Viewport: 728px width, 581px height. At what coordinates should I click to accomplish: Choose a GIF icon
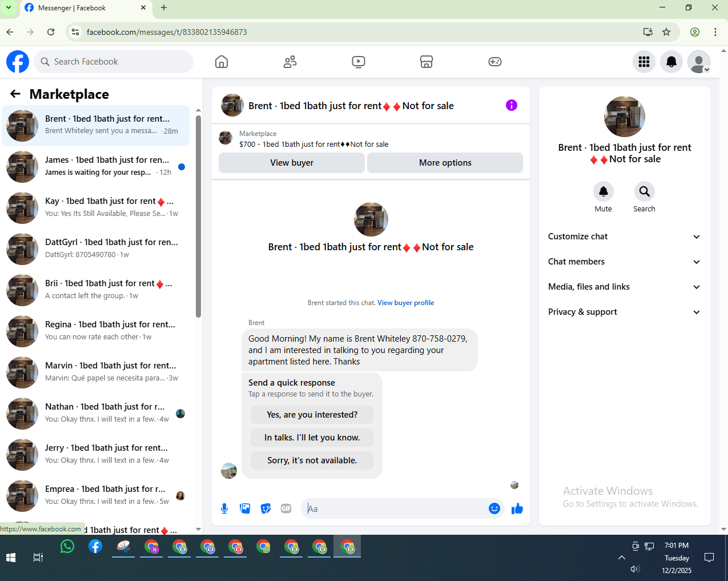[x=286, y=508]
